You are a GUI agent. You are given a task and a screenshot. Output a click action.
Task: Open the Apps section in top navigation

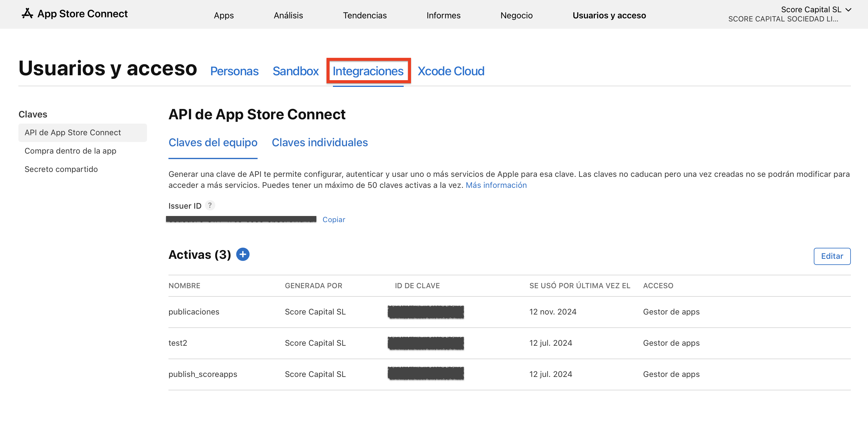tap(224, 15)
